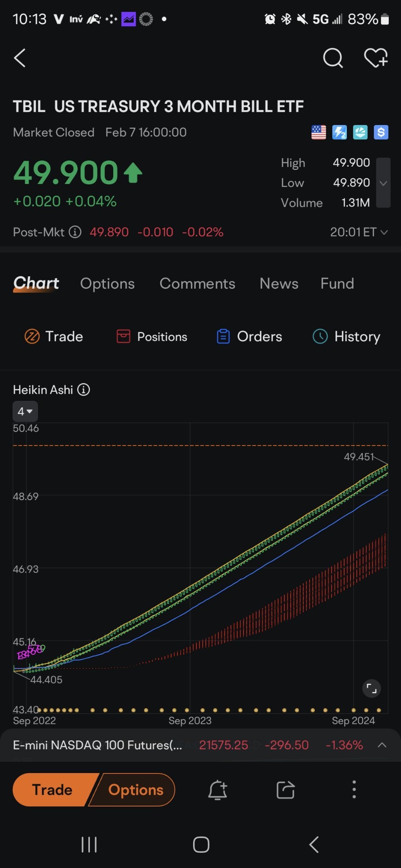The width and height of the screenshot is (401, 868).
Task: Tap the 44.405 chart low label
Action: pos(46,679)
